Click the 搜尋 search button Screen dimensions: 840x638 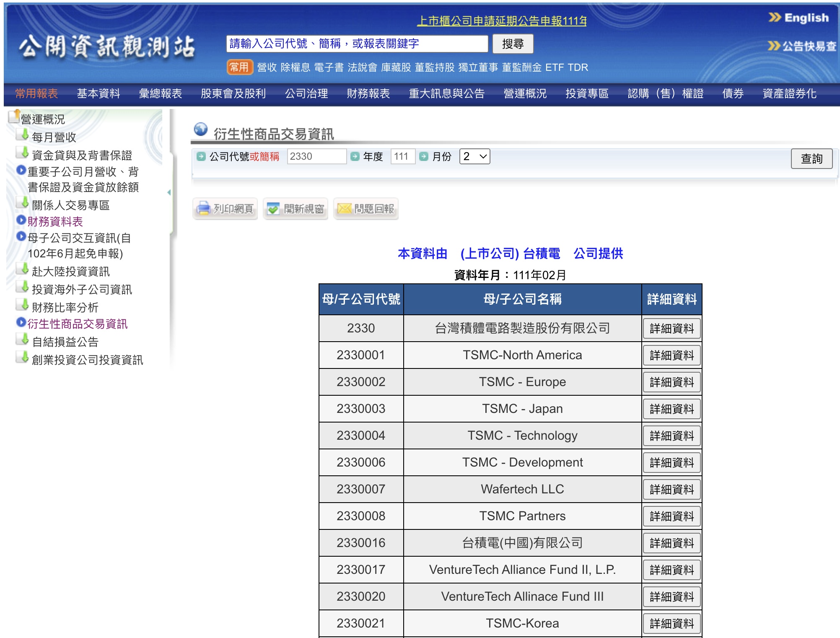(513, 44)
